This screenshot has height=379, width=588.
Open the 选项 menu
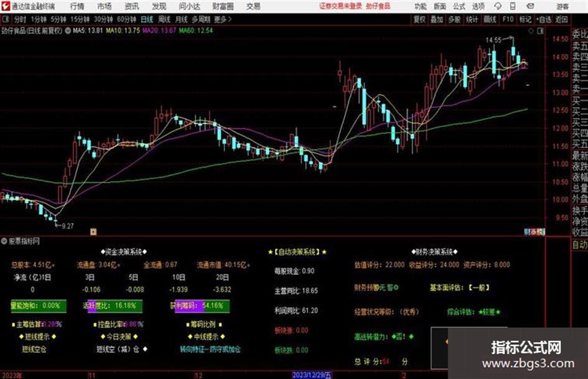[x=478, y=6]
